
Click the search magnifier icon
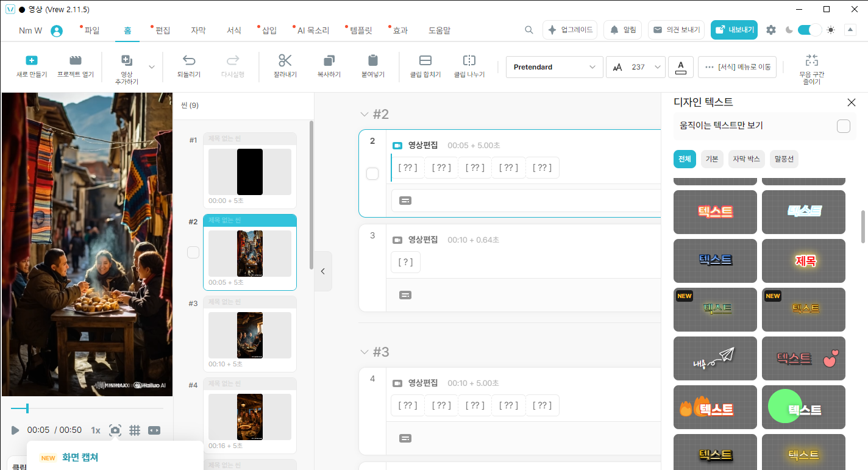529,30
